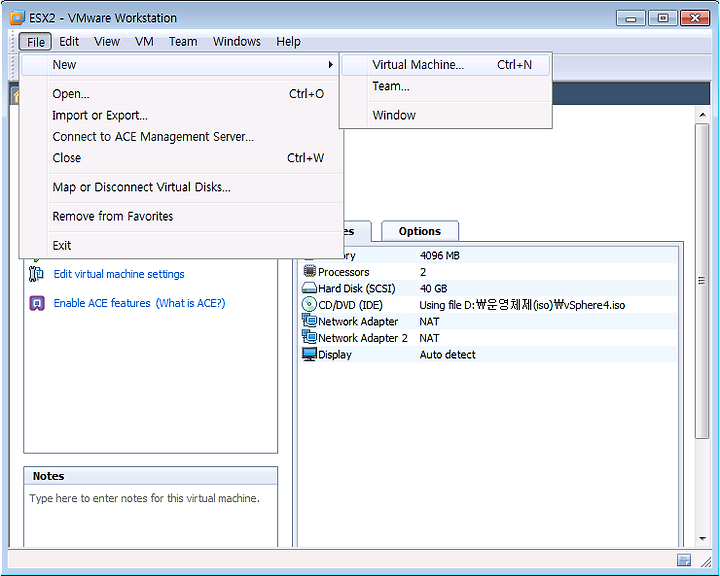Select the Hard Disk (SCSI) row

pos(489,288)
